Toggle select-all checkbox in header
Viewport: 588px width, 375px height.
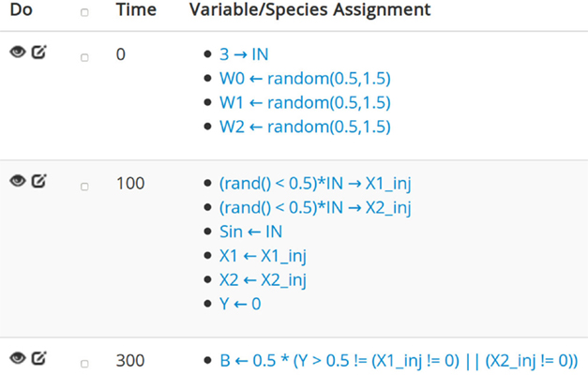click(84, 12)
